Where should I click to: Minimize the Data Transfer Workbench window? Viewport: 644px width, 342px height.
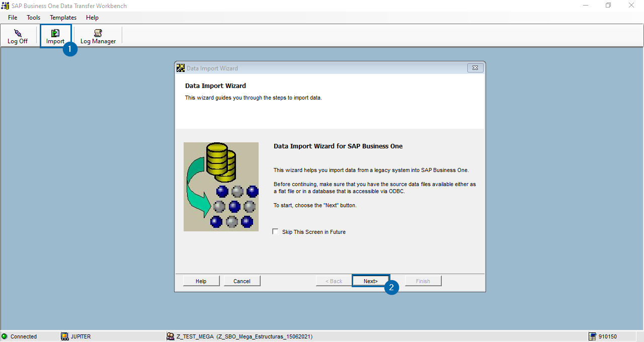[586, 6]
